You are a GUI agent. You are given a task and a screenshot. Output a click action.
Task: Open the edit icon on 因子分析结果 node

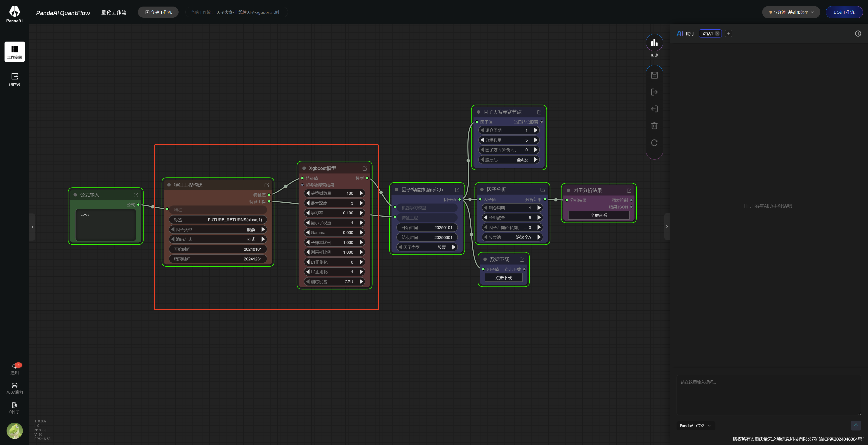click(629, 190)
